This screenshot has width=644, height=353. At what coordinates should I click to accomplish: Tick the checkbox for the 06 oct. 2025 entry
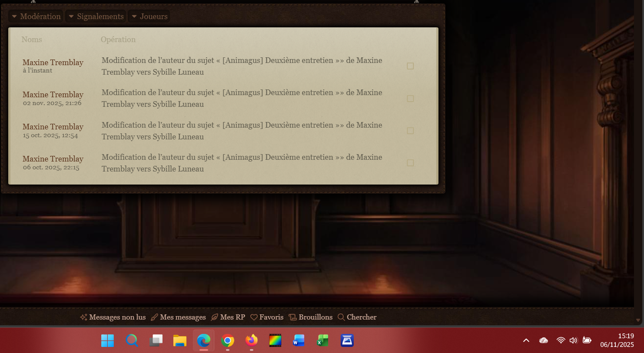tap(410, 163)
